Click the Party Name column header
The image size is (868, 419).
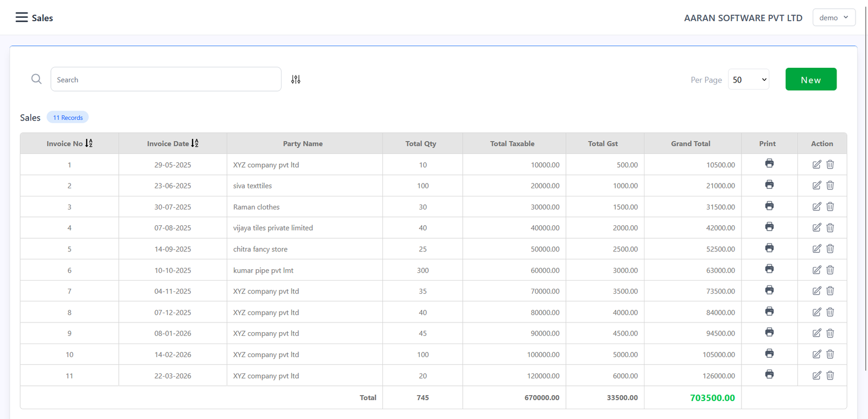(303, 144)
